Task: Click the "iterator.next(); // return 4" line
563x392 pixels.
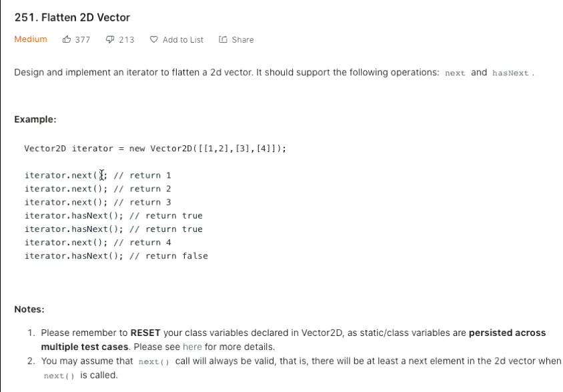Action: (x=97, y=243)
